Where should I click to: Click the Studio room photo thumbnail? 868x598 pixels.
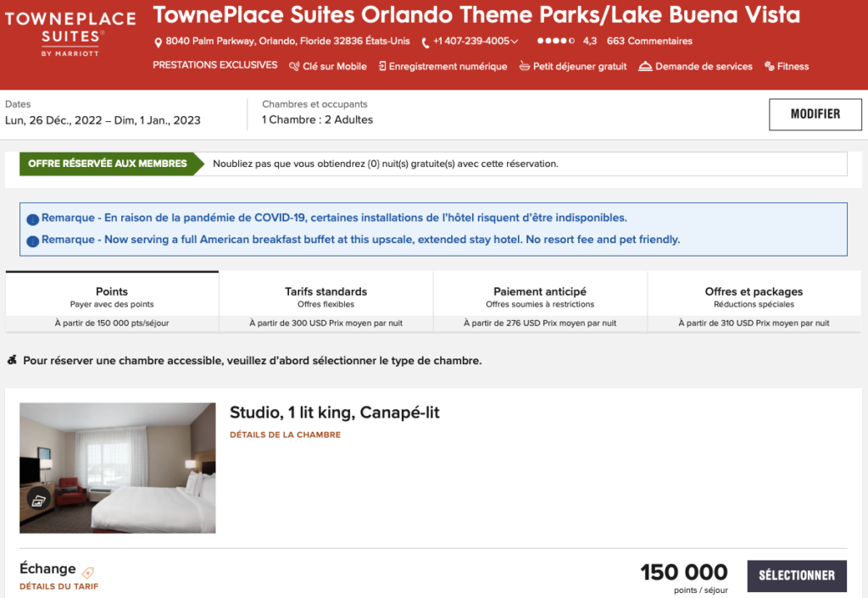(118, 468)
